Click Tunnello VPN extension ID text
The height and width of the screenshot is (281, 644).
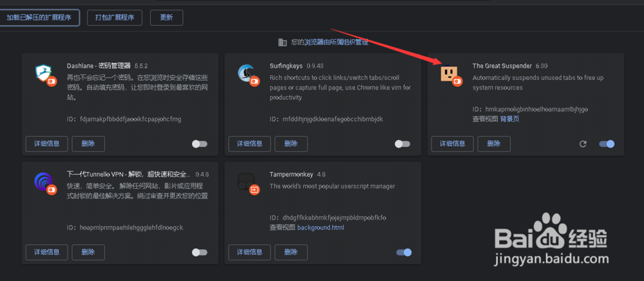point(125,228)
